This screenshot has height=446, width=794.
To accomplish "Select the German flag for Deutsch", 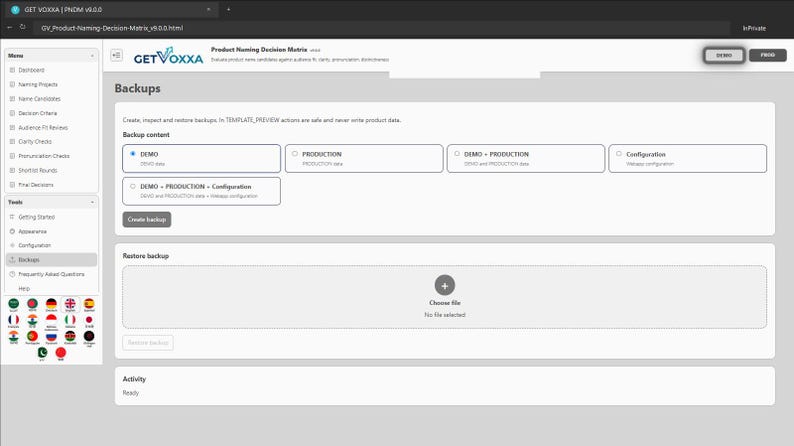I will [x=51, y=304].
